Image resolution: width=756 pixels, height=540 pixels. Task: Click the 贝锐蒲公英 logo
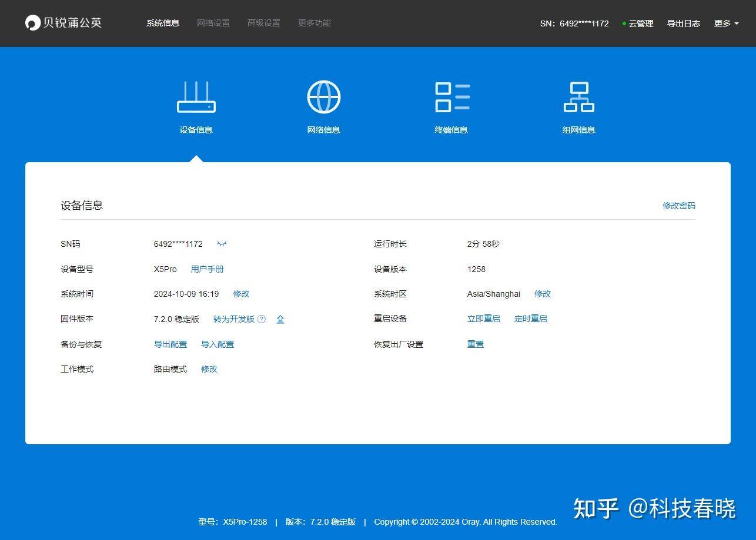pos(63,23)
